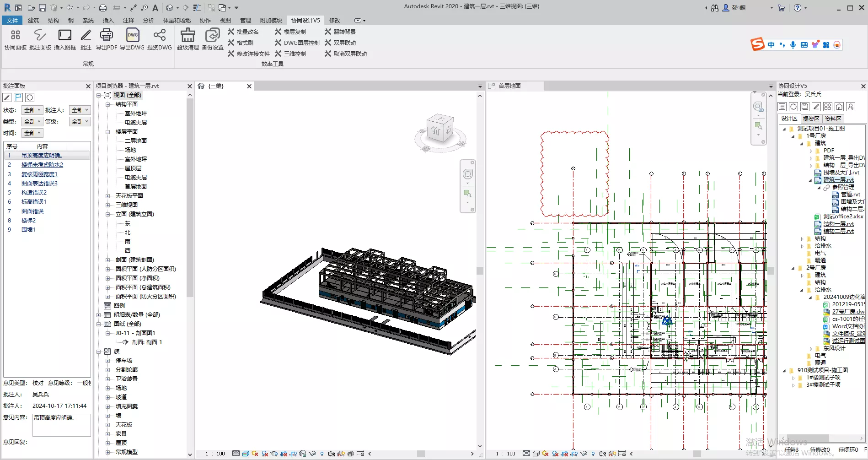Image resolution: width=868 pixels, height=460 pixels.
Task: Click the 3D view horizontal scrollbar thumb
Action: 421,454
